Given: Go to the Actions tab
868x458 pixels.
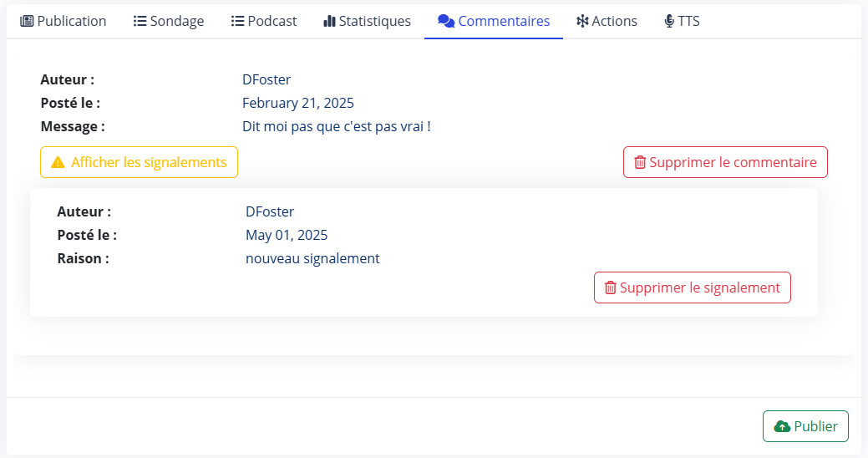Looking at the screenshot, I should [607, 21].
